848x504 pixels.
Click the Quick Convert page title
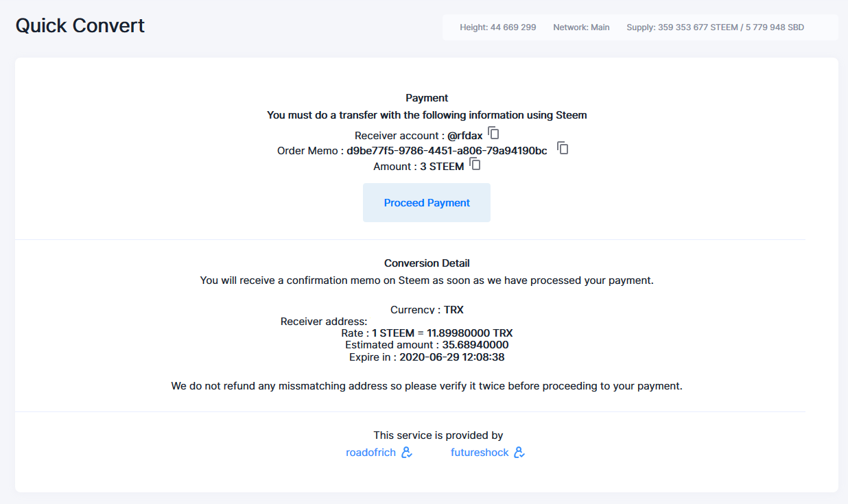tap(80, 26)
